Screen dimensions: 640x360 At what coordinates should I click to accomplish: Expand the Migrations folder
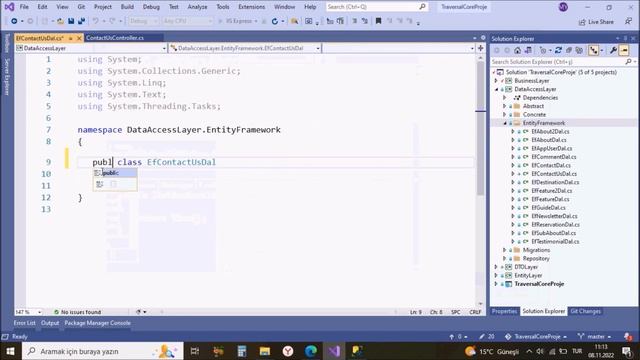[505, 250]
